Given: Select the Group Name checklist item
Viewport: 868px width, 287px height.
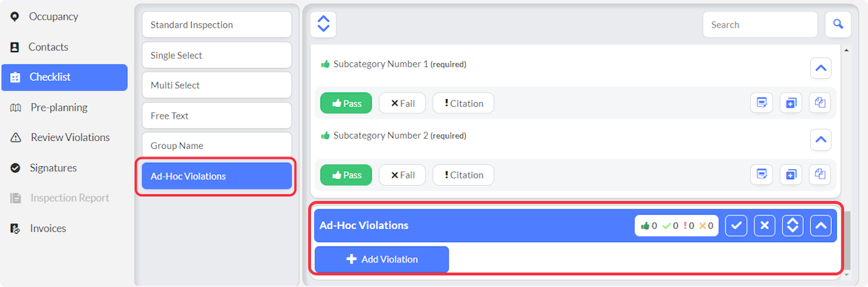Looking at the screenshot, I should (x=217, y=145).
